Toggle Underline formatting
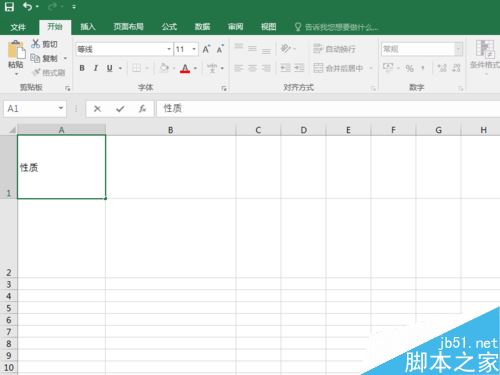 109,68
